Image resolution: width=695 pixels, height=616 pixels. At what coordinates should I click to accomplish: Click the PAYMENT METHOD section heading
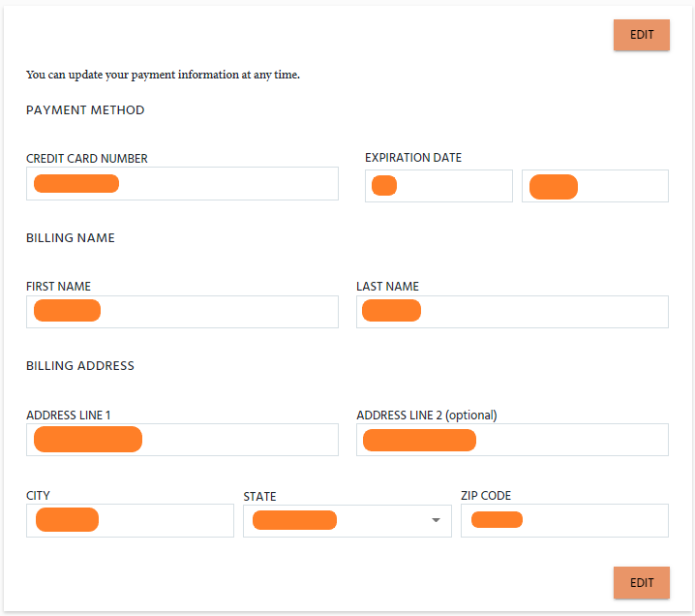click(85, 110)
